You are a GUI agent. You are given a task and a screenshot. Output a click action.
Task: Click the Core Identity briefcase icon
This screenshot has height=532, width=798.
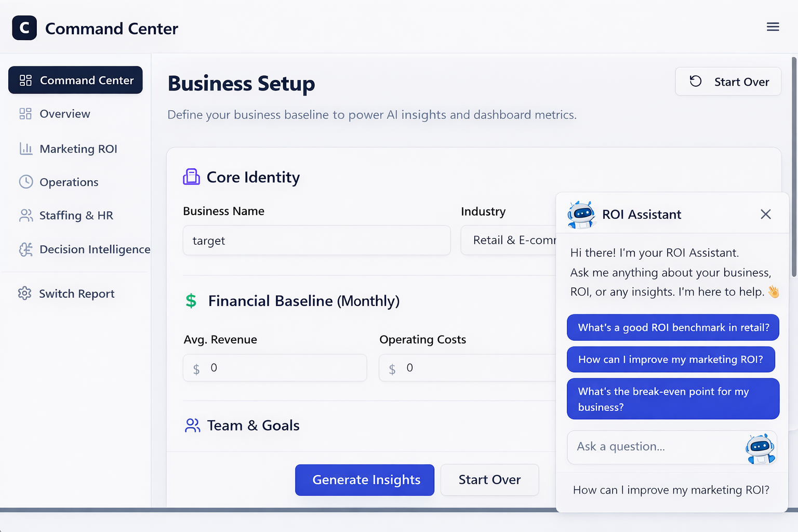click(191, 177)
